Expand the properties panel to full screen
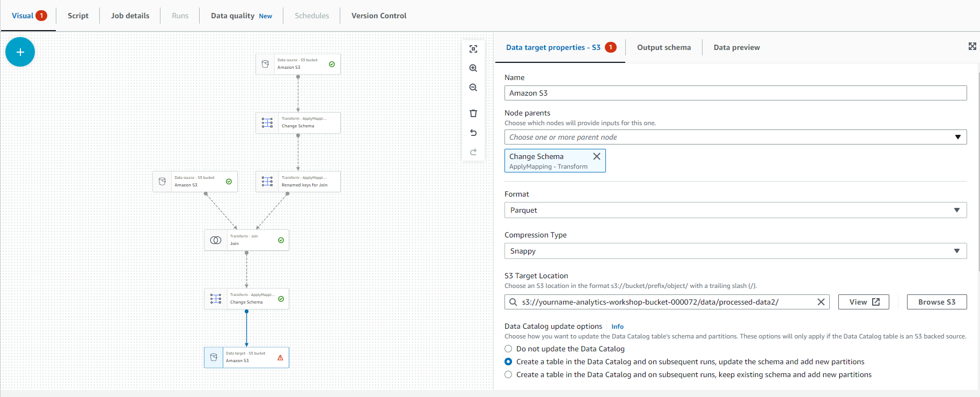 coord(972,47)
